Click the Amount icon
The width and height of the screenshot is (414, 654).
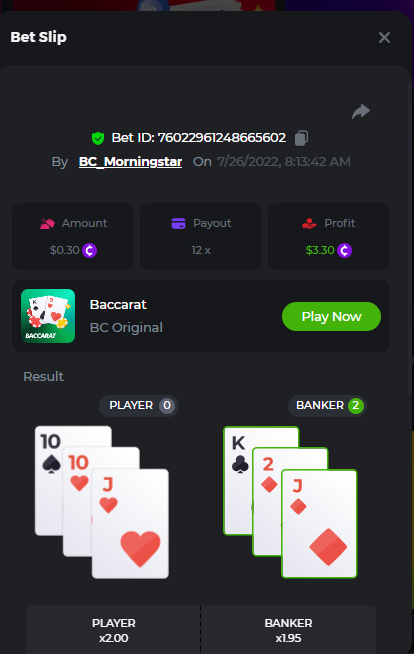click(x=48, y=224)
